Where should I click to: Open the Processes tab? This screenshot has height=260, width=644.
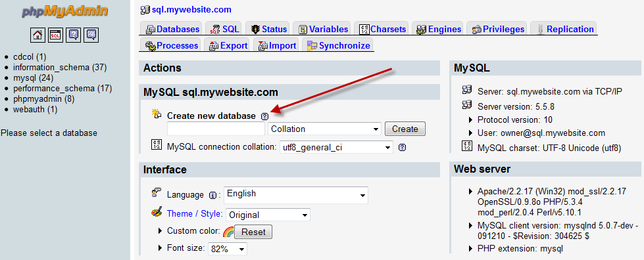click(171, 45)
